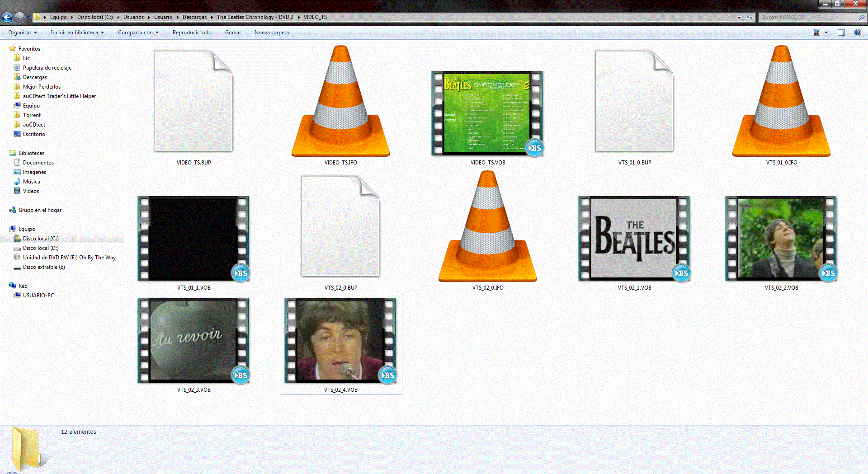
Task: Go back with the Back arrow button
Action: click(x=7, y=17)
